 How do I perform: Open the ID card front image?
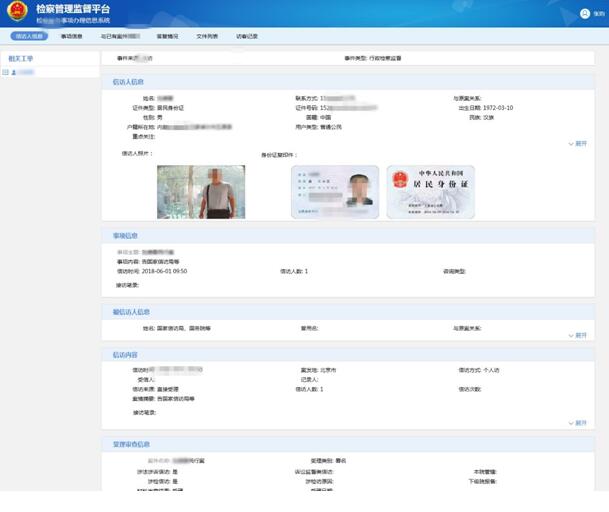[x=335, y=192]
